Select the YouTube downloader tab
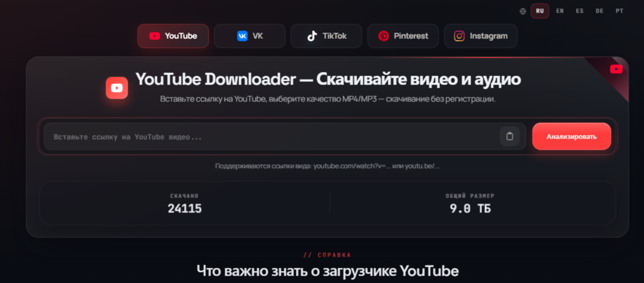644x283 pixels. tap(173, 36)
